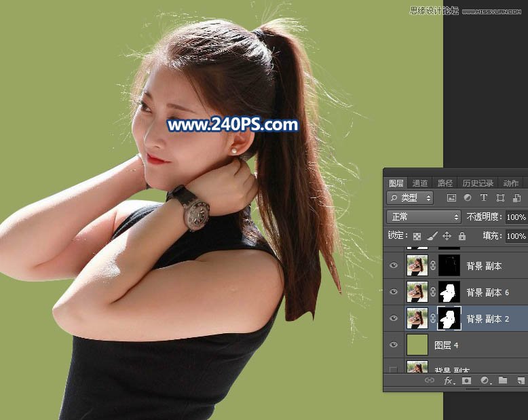Open the fx layer style menu
Screen dimensions: 528x420
click(449, 381)
